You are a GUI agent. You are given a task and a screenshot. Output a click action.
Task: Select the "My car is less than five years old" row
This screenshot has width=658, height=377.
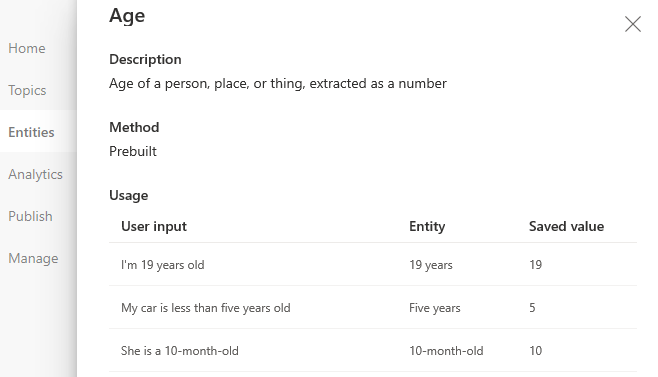373,307
